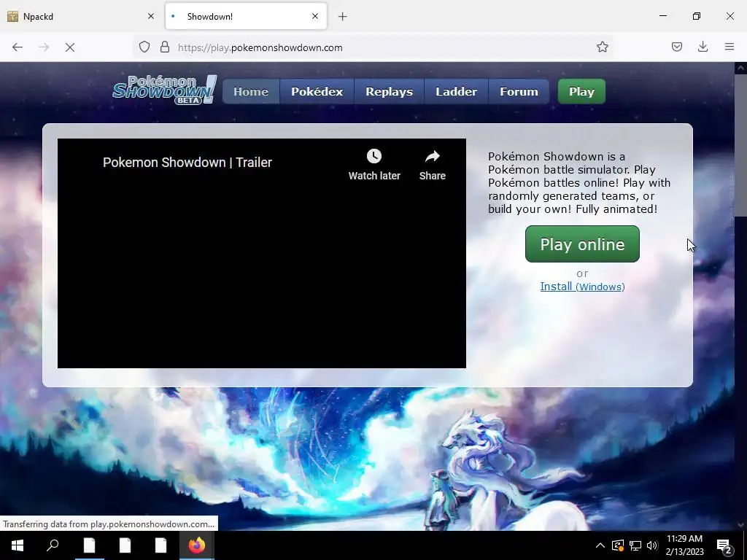The image size is (747, 560).
Task: Click the tracking protection shield icon
Action: click(x=144, y=47)
